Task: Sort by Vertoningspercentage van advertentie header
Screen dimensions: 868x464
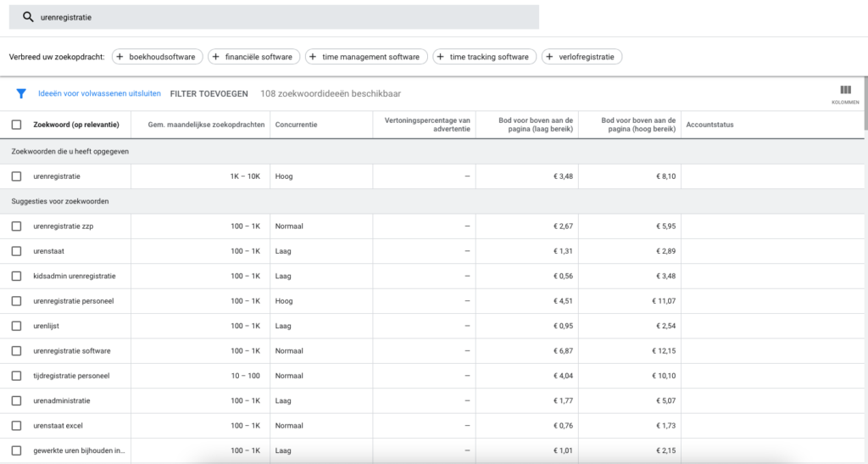Action: pos(428,125)
